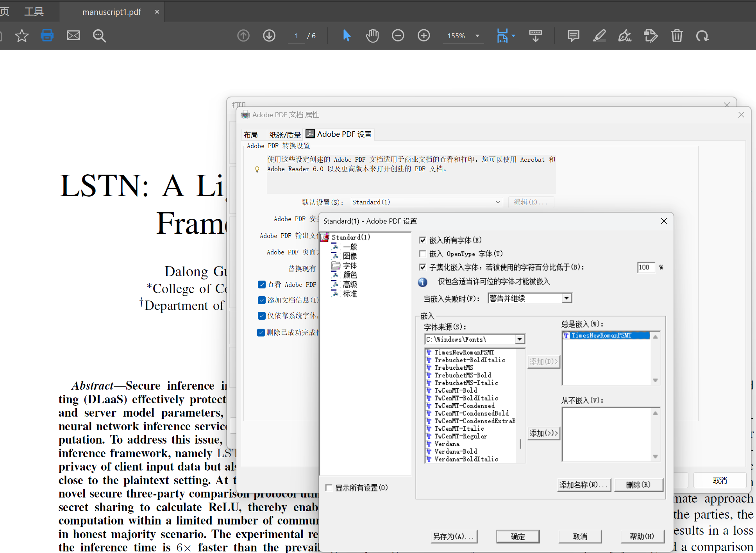The width and height of the screenshot is (756, 553).
Task: Select Verdana-Bold in the font list
Action: pos(456,451)
